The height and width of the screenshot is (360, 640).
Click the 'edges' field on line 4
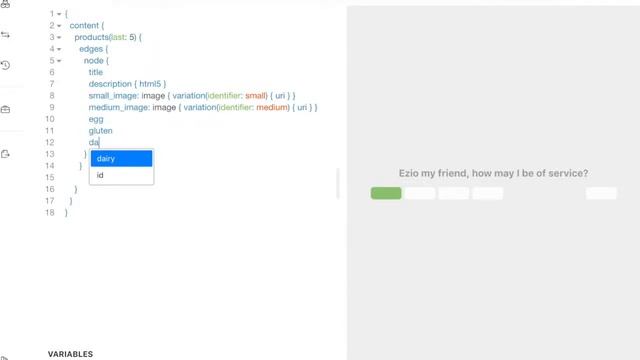pos(91,49)
